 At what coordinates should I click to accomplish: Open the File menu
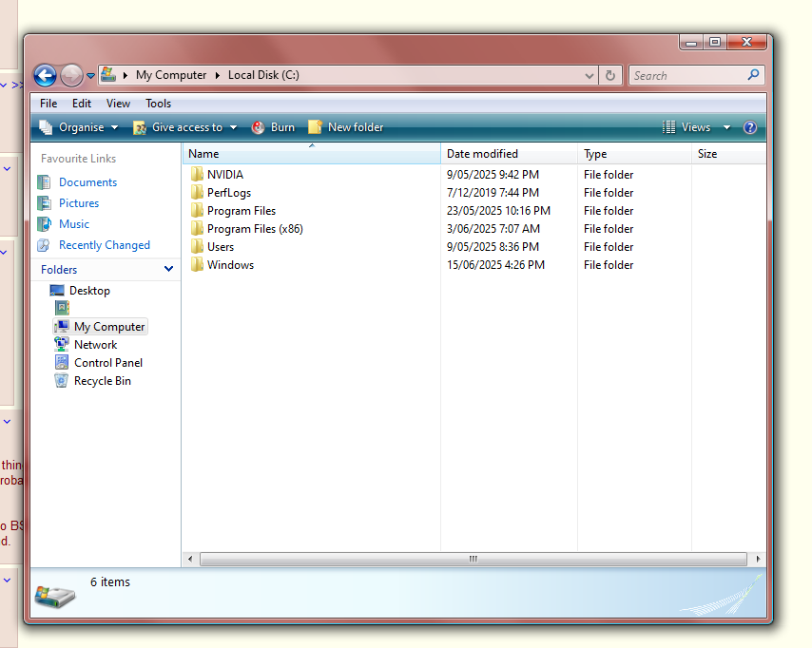pyautogui.click(x=48, y=104)
